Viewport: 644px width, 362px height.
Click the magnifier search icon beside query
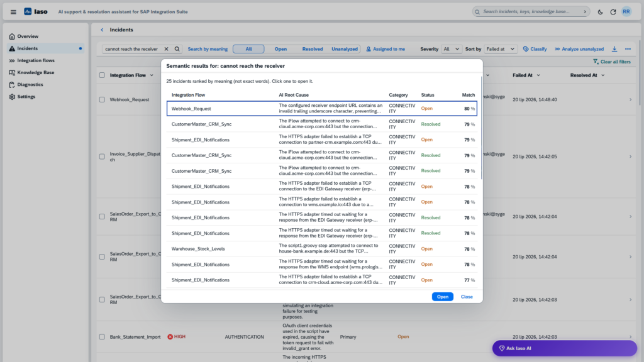pyautogui.click(x=177, y=49)
